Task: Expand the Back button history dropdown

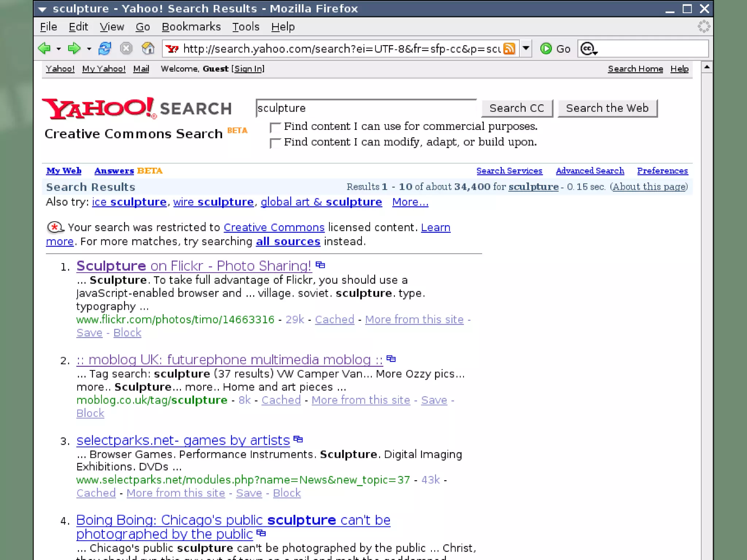Action: (58, 49)
